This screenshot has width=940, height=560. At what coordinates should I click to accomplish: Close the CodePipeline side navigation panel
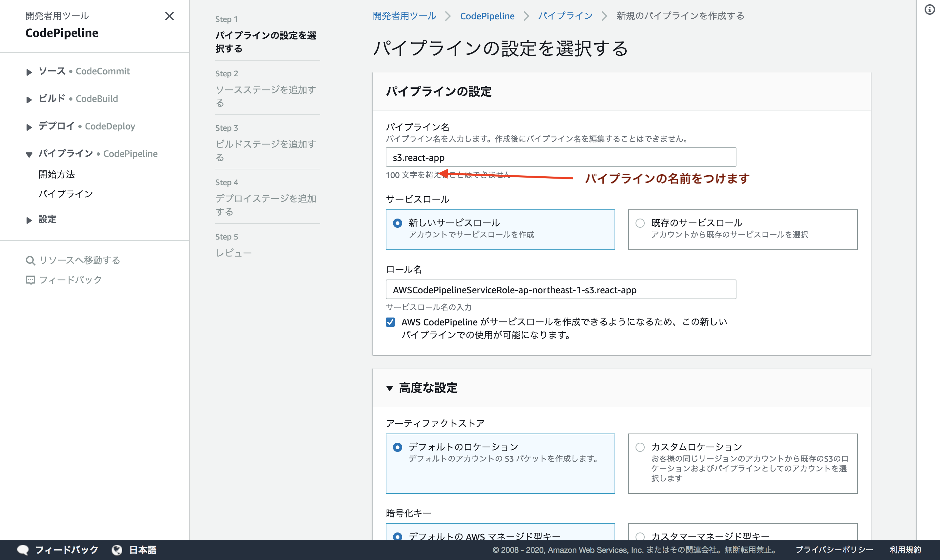point(169,16)
